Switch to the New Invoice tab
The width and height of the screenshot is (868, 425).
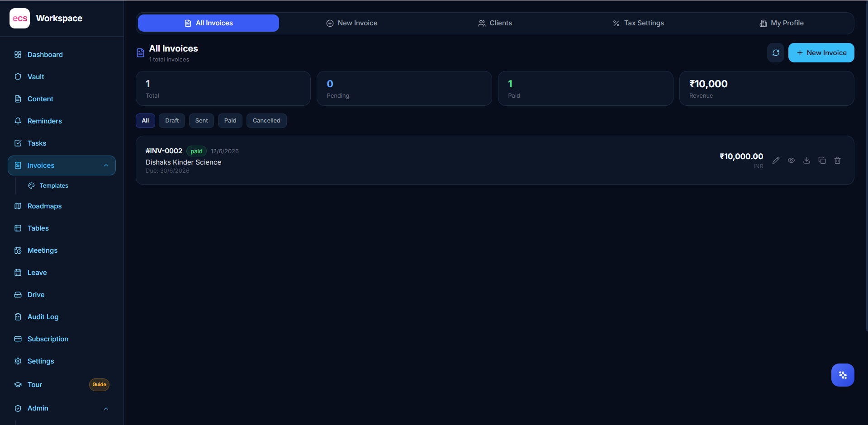click(352, 23)
